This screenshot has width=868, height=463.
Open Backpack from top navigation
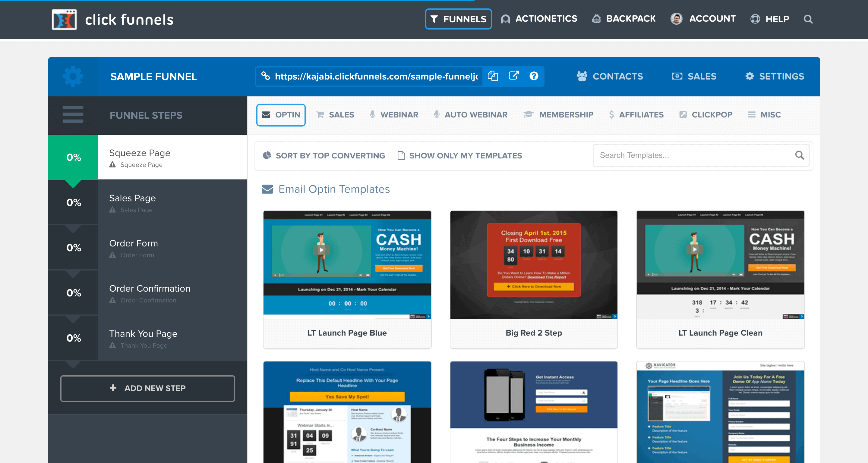pos(624,19)
